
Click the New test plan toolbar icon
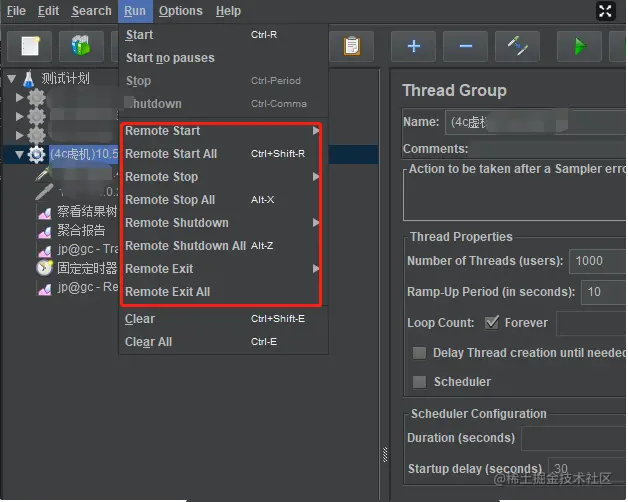pos(30,46)
